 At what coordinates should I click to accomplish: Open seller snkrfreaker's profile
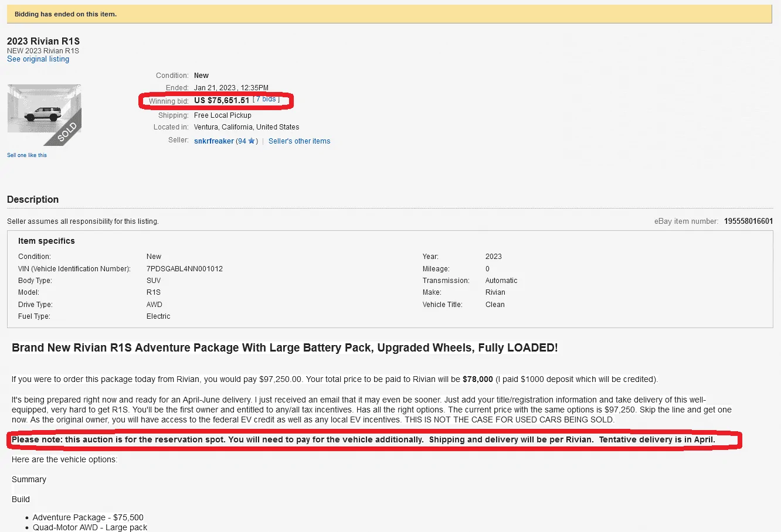pos(214,141)
